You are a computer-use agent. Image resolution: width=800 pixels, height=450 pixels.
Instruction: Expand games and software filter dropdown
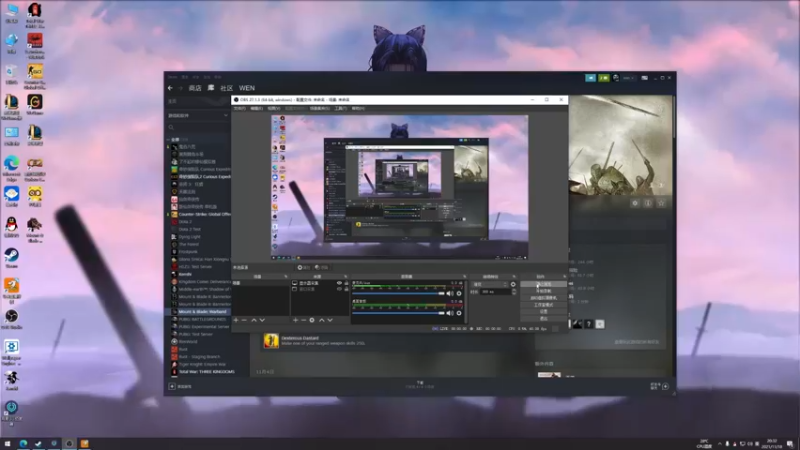click(198, 116)
